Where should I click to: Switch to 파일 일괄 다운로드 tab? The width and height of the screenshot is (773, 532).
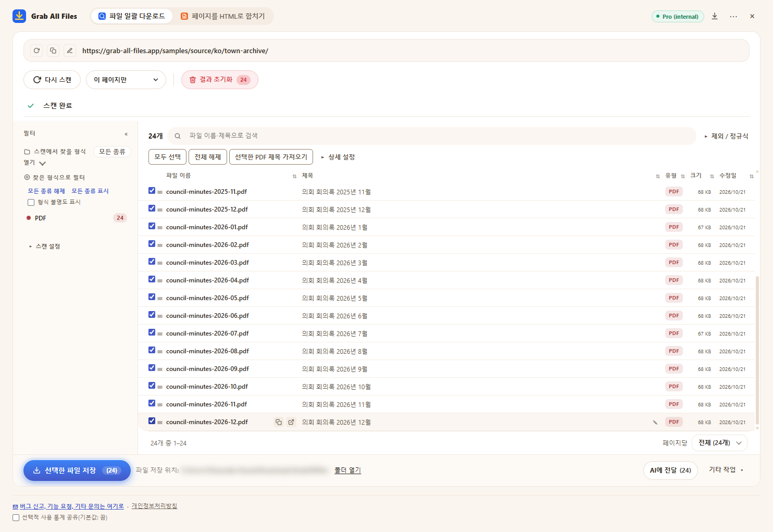click(x=132, y=16)
